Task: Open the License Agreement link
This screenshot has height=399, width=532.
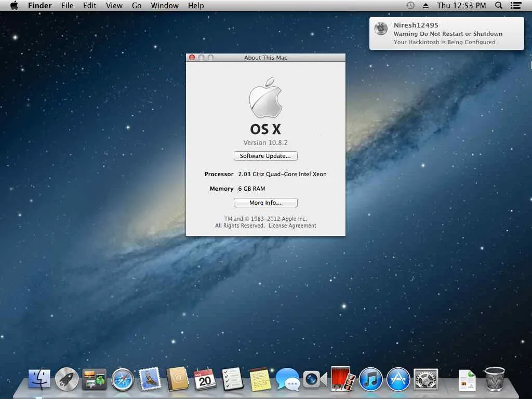Action: (x=292, y=225)
